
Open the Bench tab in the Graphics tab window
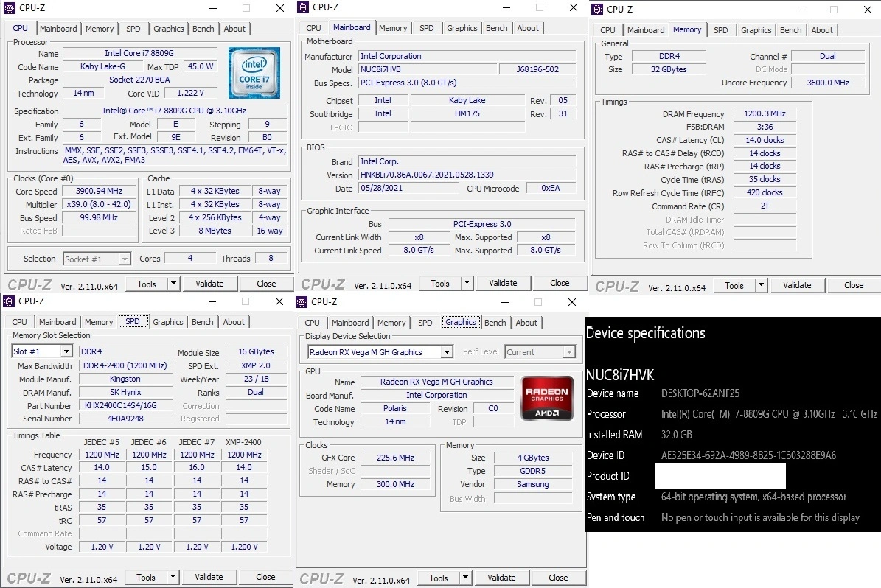tap(495, 323)
